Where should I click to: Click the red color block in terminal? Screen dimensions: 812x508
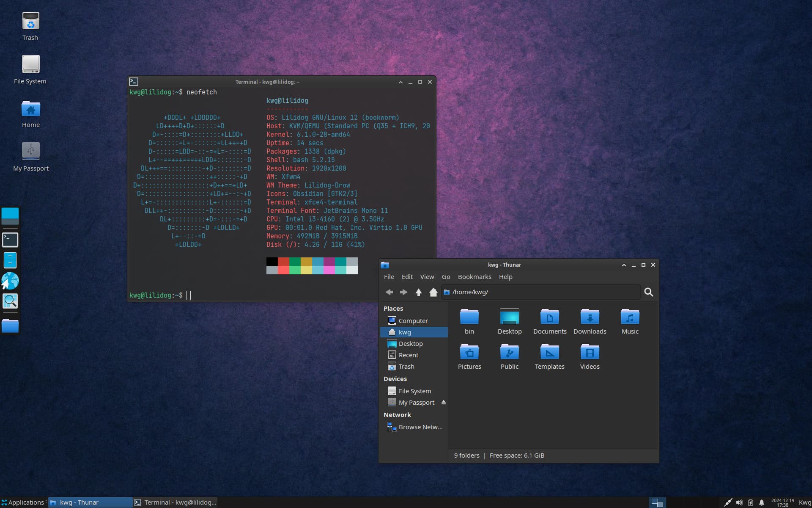pos(283,262)
